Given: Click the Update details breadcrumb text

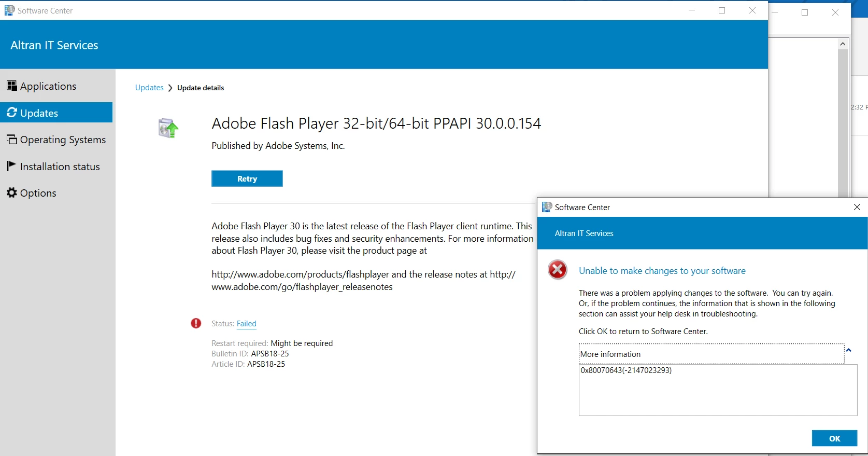Looking at the screenshot, I should [x=201, y=88].
